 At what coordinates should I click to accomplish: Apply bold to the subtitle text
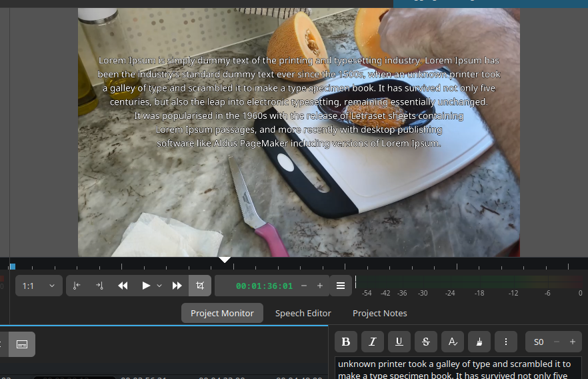(346, 342)
